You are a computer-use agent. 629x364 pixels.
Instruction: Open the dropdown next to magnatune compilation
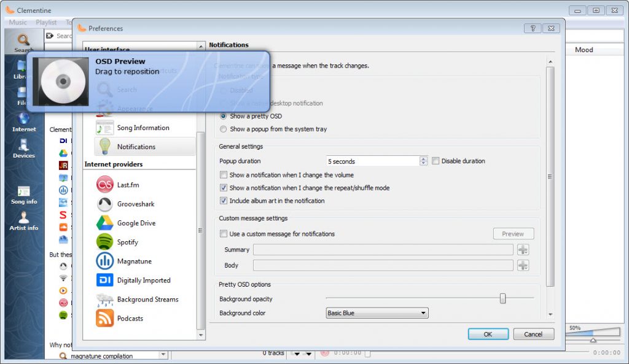tap(163, 355)
